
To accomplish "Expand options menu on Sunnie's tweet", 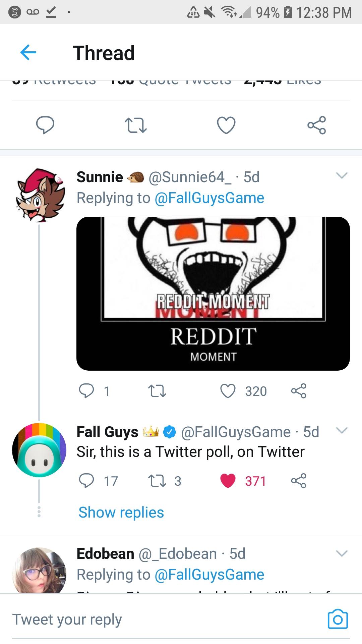I will click(342, 175).
